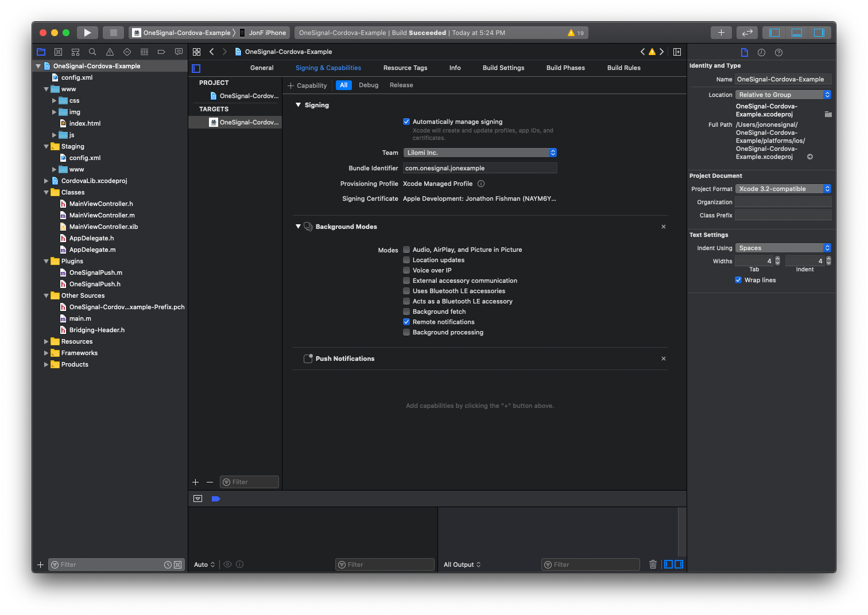Show the Quick Help inspector
The image size is (868, 615).
pos(778,52)
